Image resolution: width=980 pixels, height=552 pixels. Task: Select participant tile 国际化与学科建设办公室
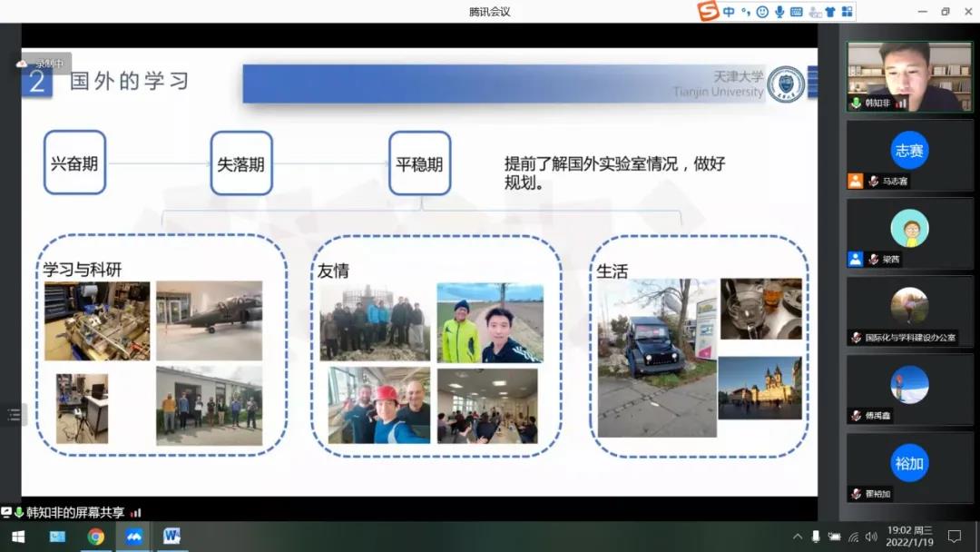coord(909,311)
